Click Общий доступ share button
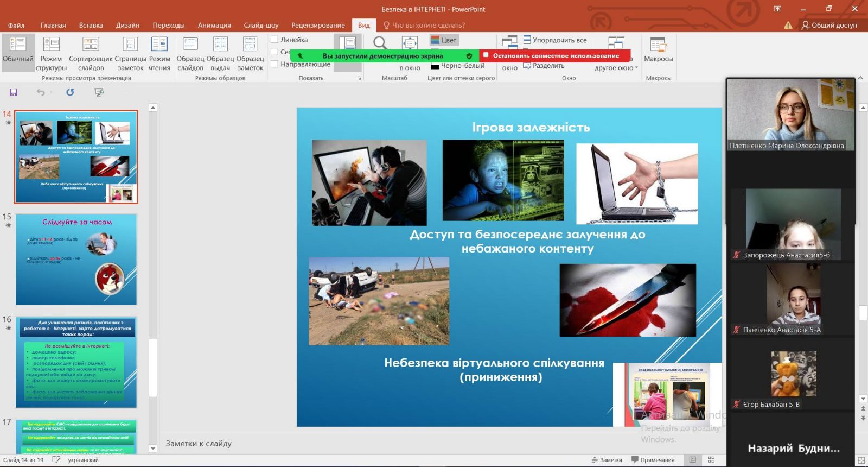The image size is (868, 467). (x=829, y=25)
